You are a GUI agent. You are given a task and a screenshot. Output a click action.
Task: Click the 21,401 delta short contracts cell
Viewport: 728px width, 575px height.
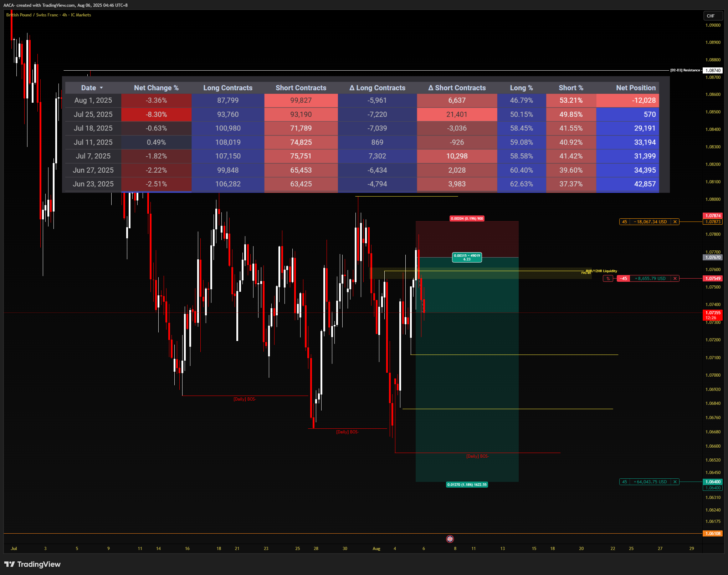(457, 115)
